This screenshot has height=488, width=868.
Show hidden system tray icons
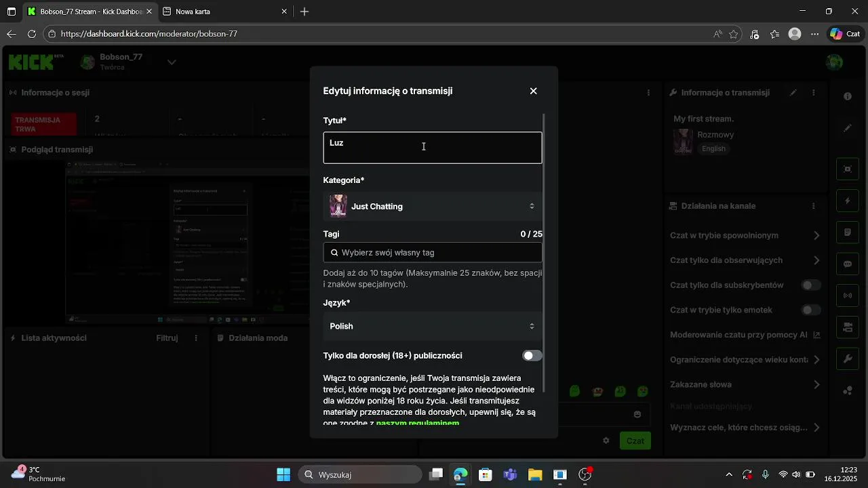click(729, 474)
